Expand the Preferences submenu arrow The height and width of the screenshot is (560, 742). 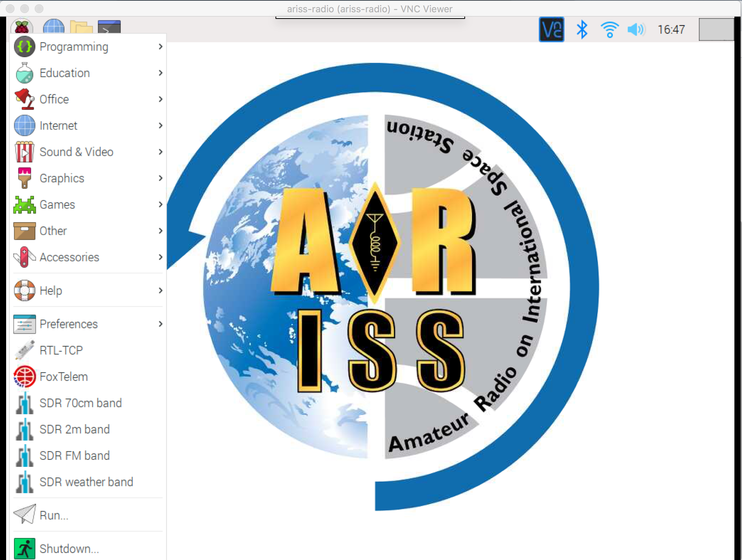[161, 324]
